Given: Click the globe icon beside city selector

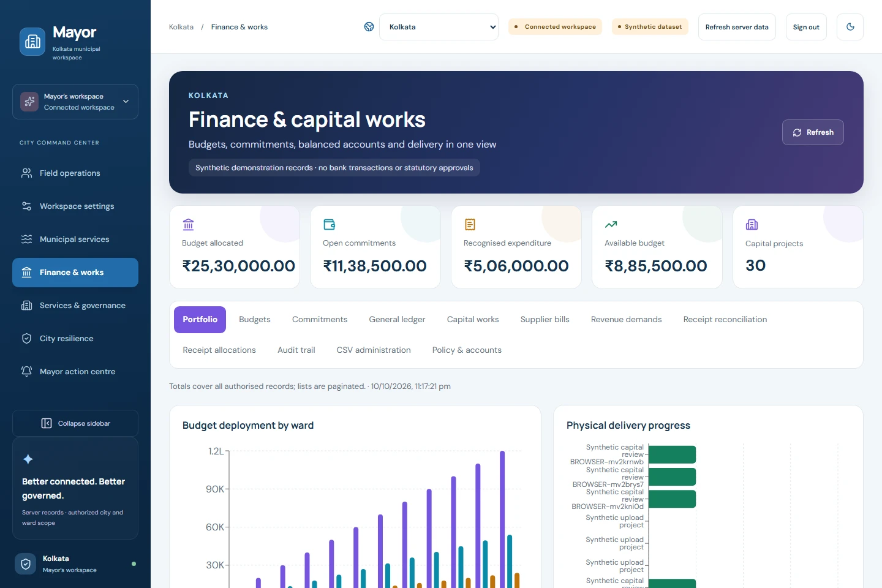Looking at the screenshot, I should point(369,27).
